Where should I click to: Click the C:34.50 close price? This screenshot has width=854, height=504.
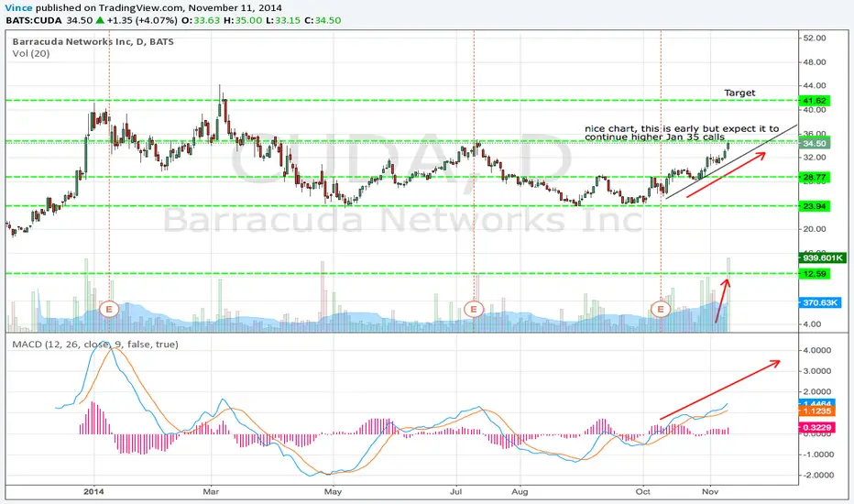click(323, 21)
